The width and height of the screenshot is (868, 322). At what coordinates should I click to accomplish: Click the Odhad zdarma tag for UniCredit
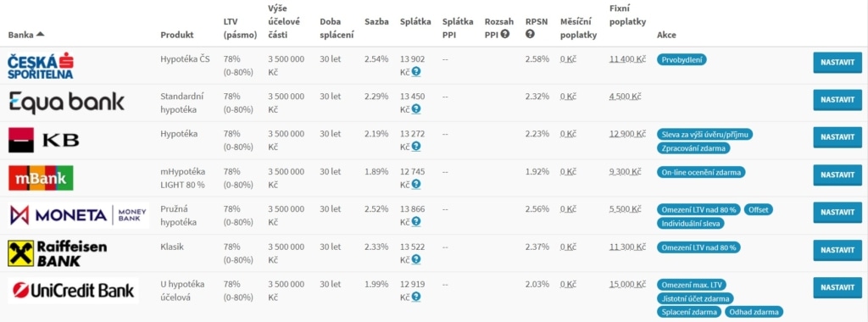coord(754,312)
